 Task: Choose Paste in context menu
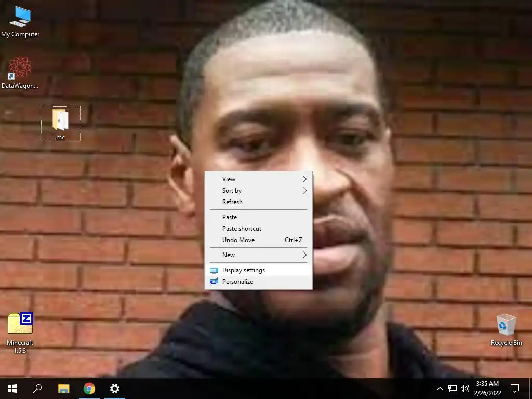[259, 217]
